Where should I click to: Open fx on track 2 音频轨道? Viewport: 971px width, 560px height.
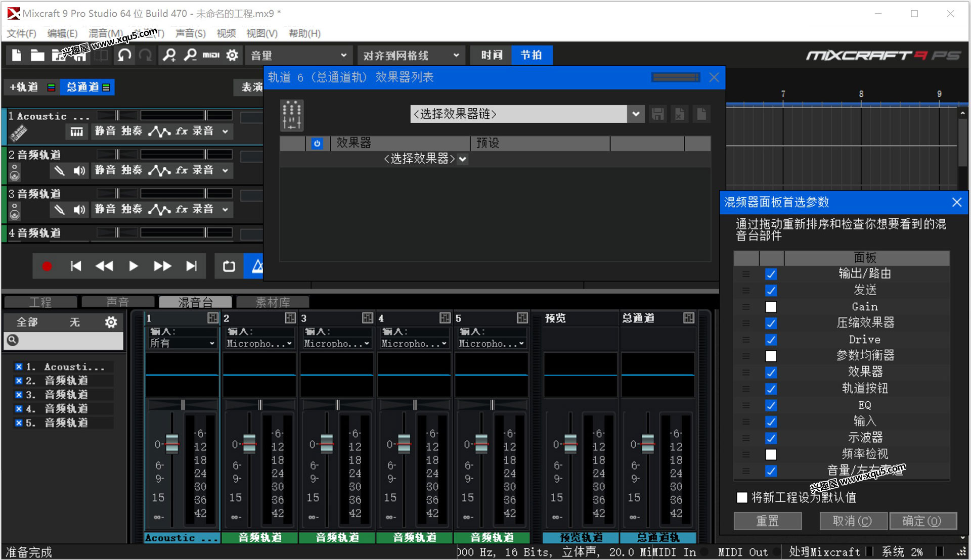tap(182, 170)
